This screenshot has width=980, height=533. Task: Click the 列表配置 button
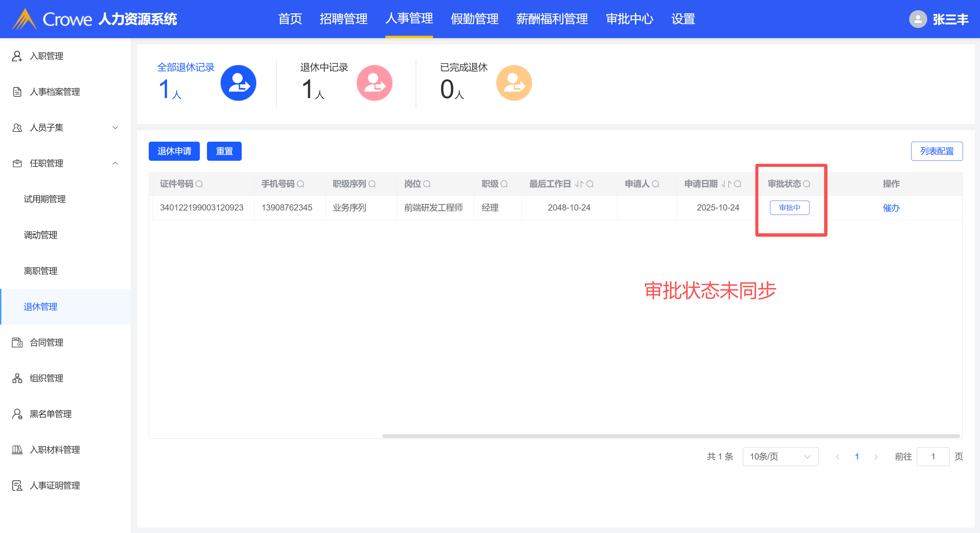pyautogui.click(x=936, y=151)
